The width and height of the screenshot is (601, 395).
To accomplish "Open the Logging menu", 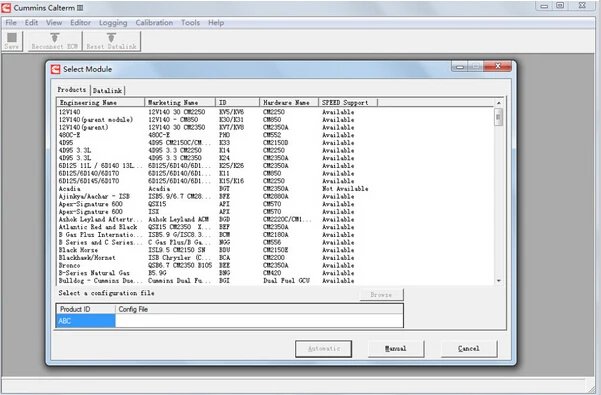I will click(x=113, y=23).
